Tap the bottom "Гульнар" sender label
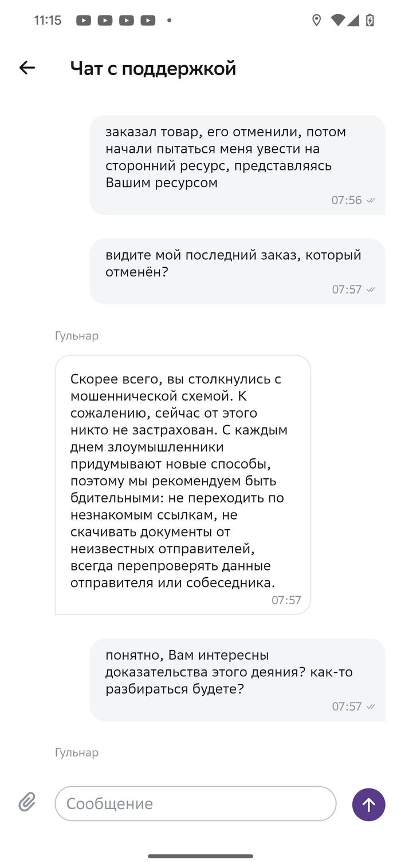 (x=77, y=752)
